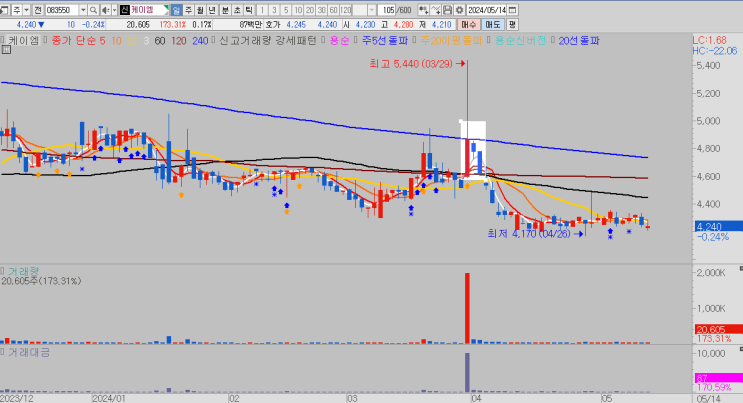This screenshot has width=743, height=403.
Task: Click the 05/14 date label on axis
Action: pos(709,399)
